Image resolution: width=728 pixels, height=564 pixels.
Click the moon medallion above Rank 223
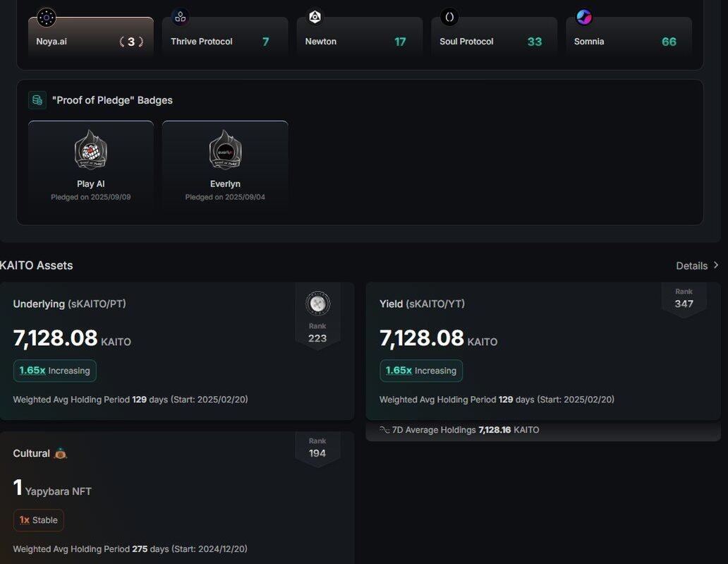pyautogui.click(x=317, y=304)
